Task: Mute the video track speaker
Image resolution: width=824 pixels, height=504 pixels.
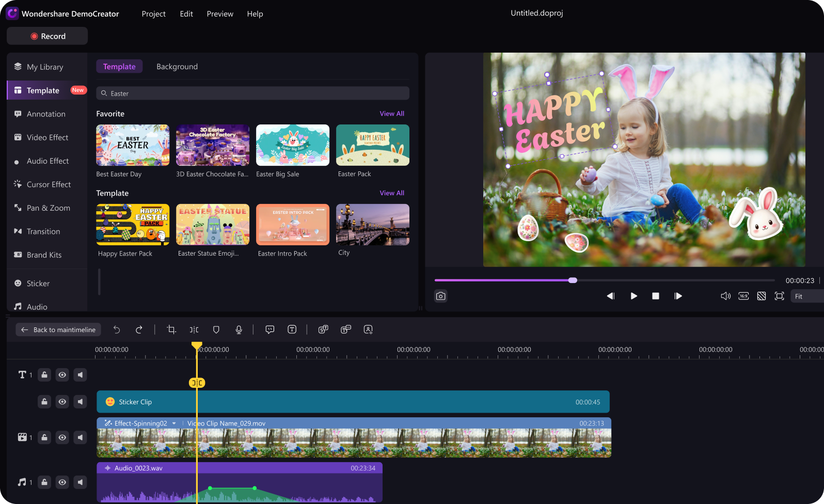Action: (80, 437)
